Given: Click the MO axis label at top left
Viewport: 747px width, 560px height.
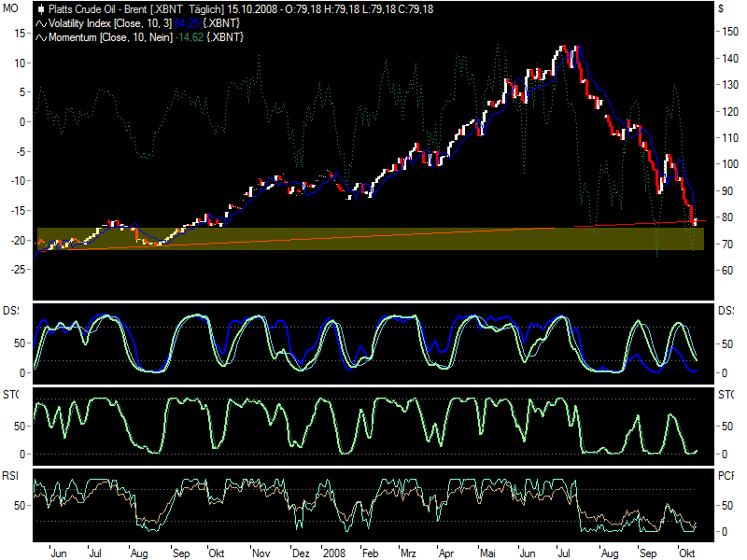Looking at the screenshot, I should pyautogui.click(x=10, y=7).
